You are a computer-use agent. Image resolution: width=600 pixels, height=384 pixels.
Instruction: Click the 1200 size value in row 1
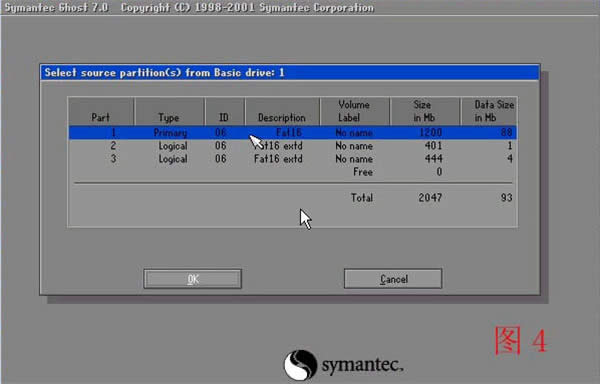430,133
